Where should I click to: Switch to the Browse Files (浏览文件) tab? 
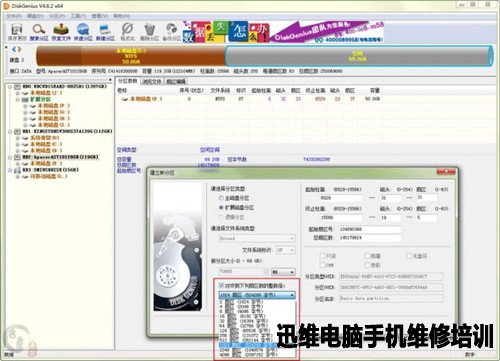(152, 81)
